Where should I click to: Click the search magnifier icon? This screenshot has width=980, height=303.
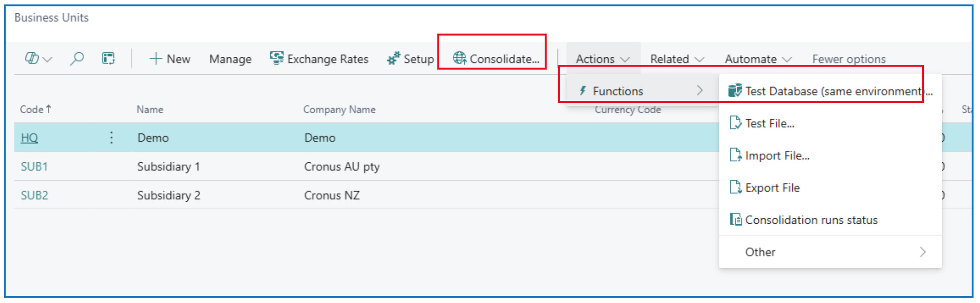(x=77, y=59)
